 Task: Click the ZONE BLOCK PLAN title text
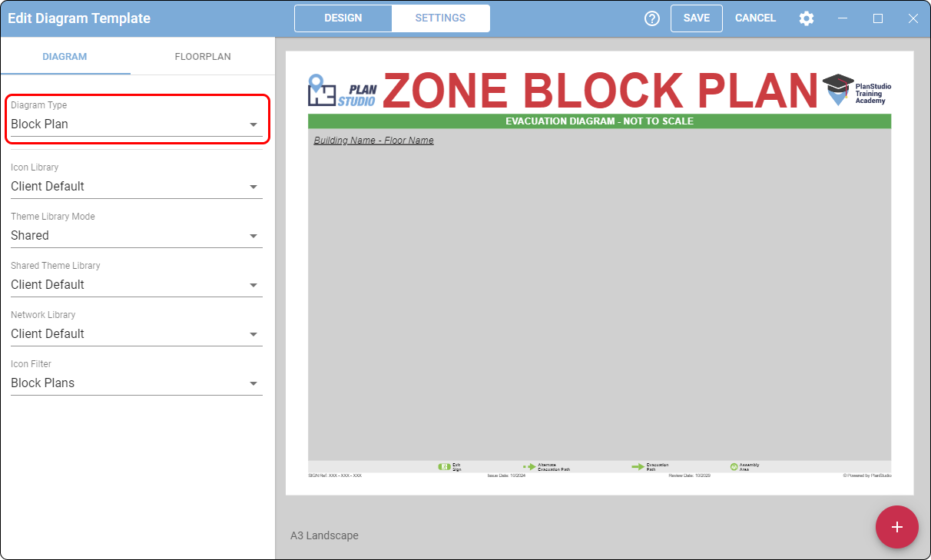pos(601,90)
